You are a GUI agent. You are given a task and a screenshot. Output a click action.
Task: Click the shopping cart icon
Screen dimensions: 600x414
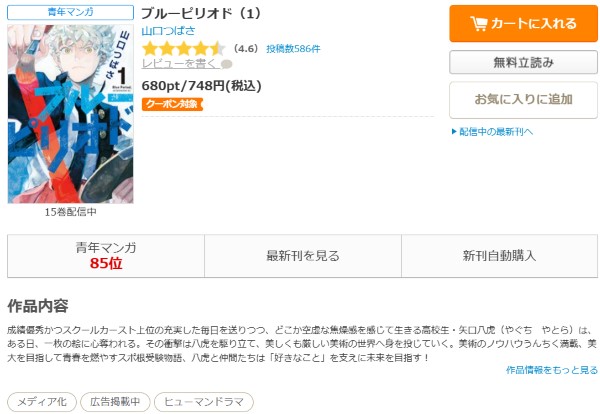click(x=479, y=24)
